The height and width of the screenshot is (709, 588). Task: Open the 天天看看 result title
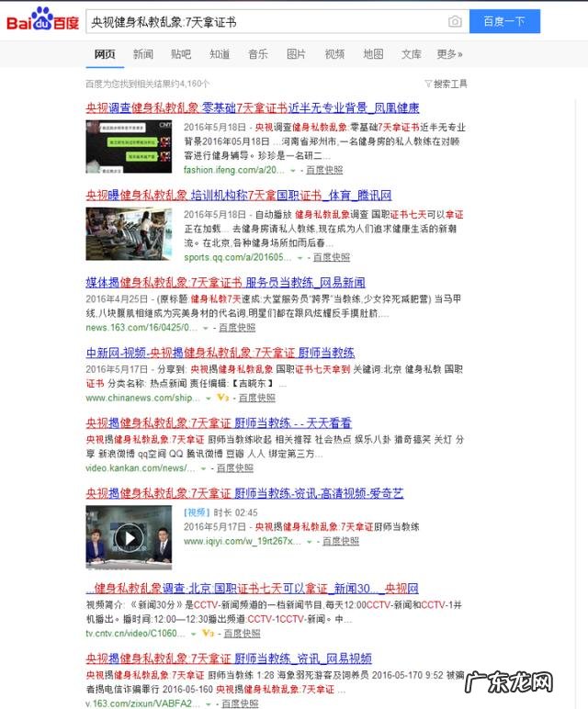click(x=219, y=423)
